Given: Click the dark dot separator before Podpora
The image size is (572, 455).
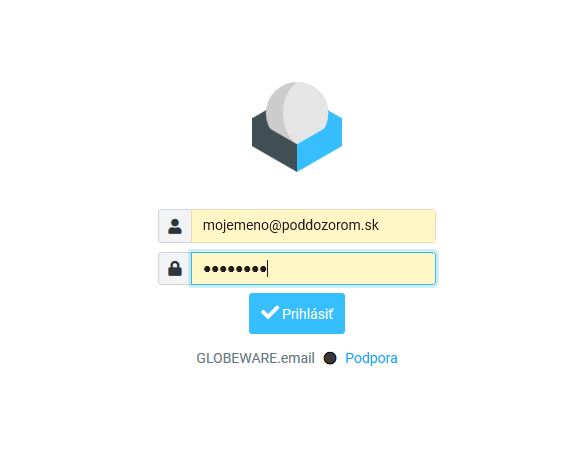Looking at the screenshot, I should tap(330, 358).
